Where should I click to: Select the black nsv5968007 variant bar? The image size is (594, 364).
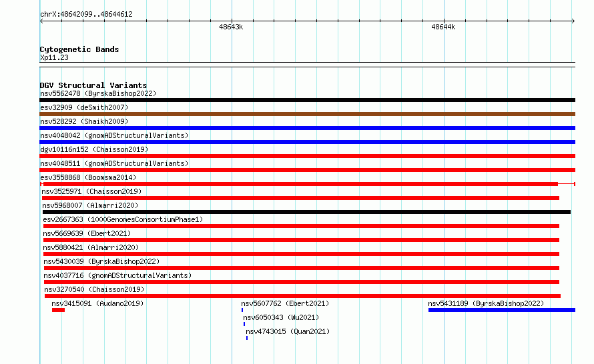click(x=306, y=212)
